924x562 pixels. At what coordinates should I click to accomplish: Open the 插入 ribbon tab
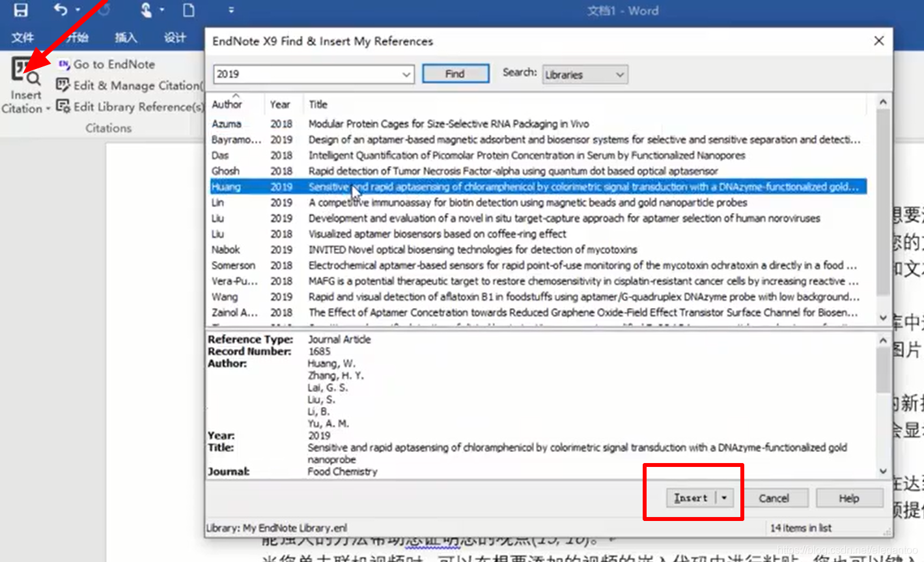click(x=126, y=38)
